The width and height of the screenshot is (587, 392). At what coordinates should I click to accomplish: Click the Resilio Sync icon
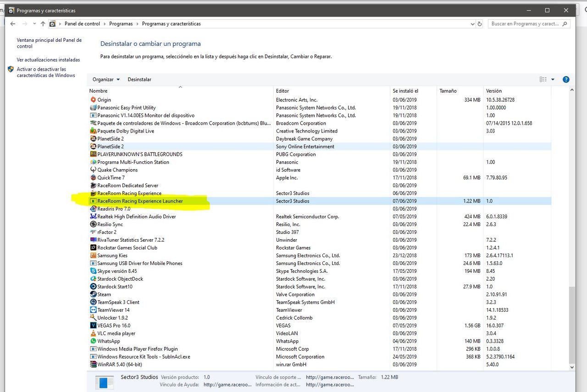click(94, 224)
